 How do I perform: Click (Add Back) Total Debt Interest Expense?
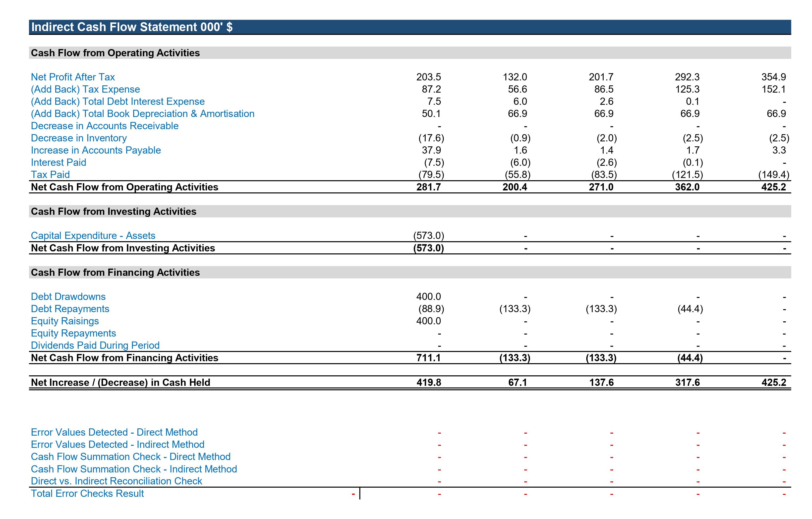coord(118,102)
